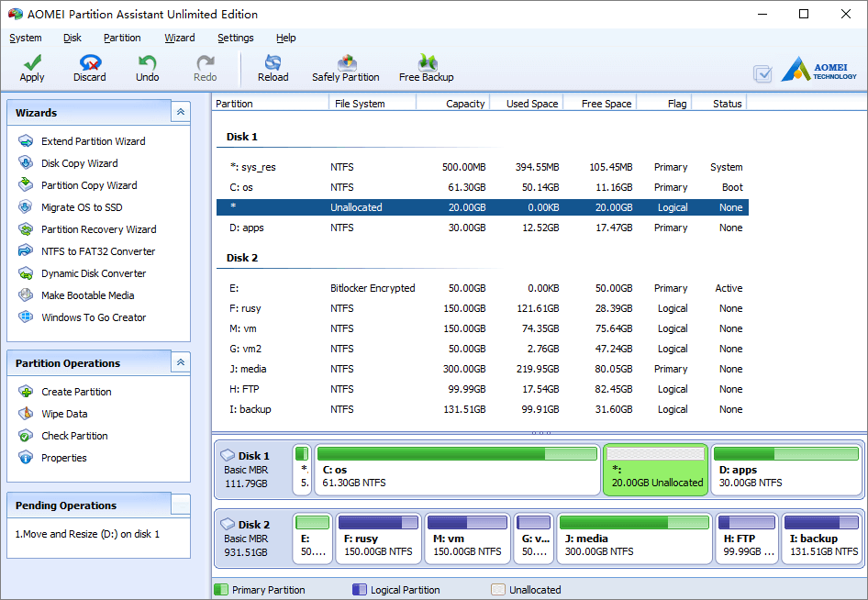Click the Create Partition icon
The height and width of the screenshot is (600, 868).
tap(26, 392)
